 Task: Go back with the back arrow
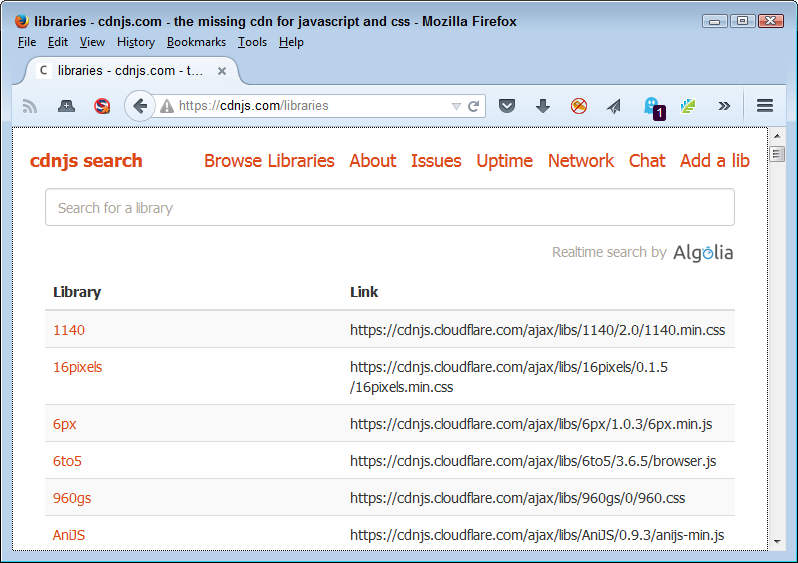pos(139,106)
